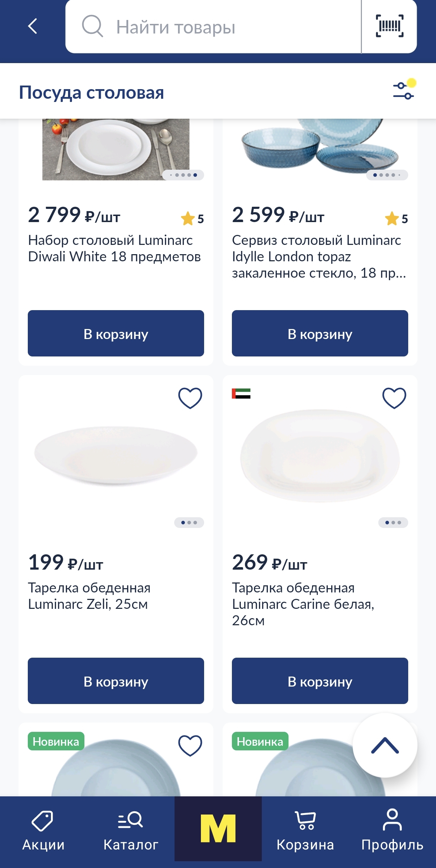Screen dimensions: 436x868
Task: Add Diwali White set to cart
Action: [x=116, y=333]
